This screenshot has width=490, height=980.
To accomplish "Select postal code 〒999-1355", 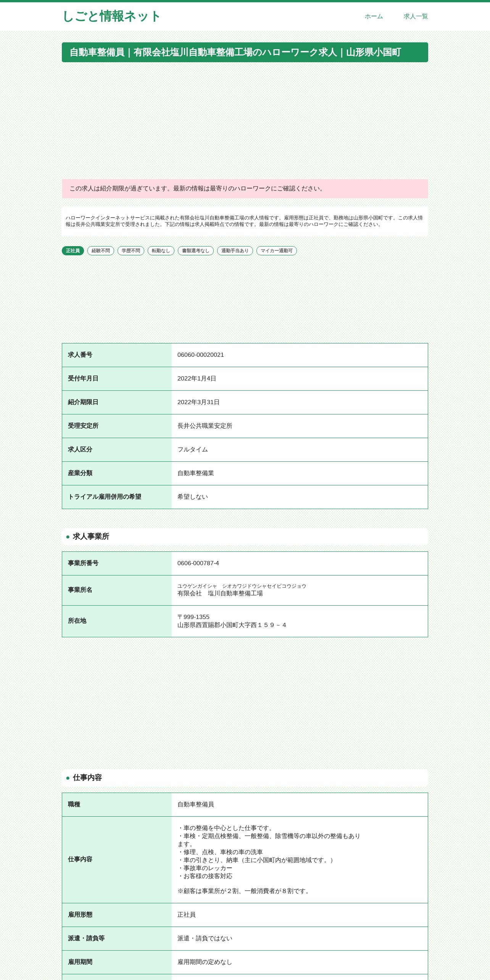I will [x=193, y=617].
